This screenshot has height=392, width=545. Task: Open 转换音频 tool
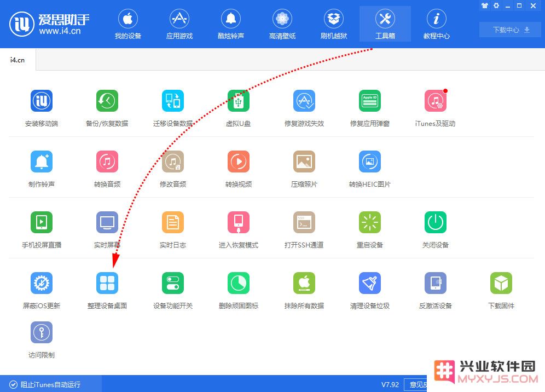tap(107, 162)
